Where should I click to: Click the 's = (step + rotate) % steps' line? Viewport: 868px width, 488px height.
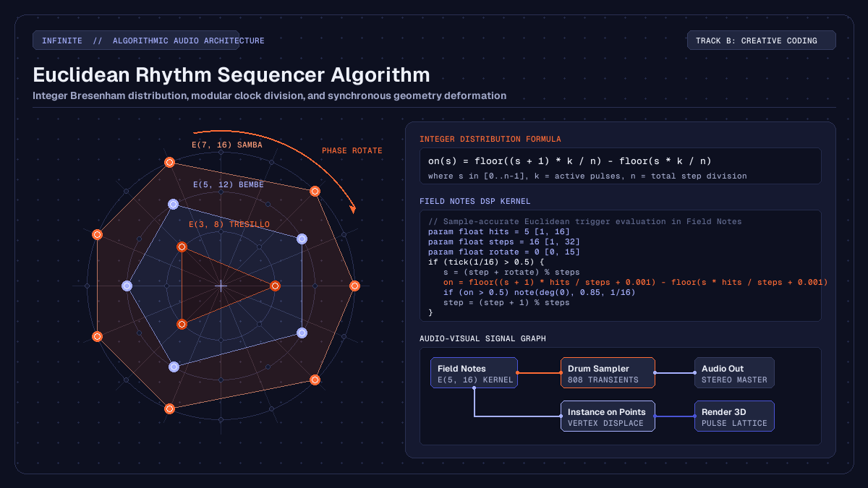pyautogui.click(x=511, y=272)
